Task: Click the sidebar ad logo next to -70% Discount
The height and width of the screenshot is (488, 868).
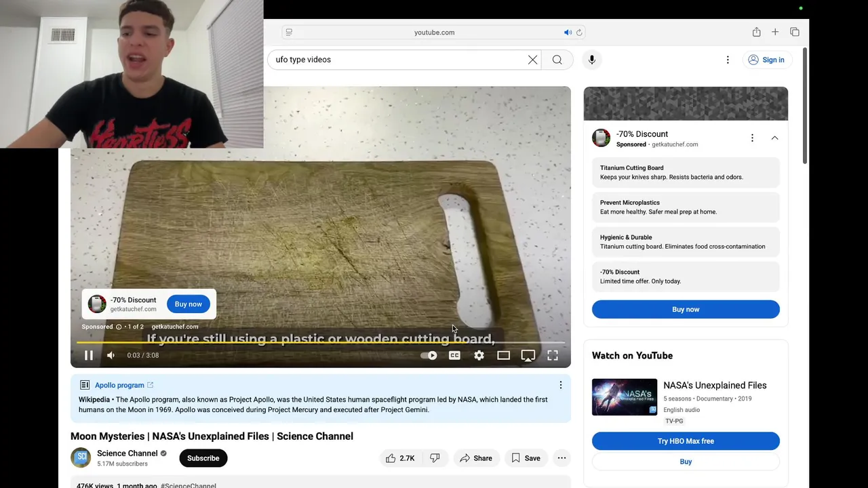Action: point(601,138)
